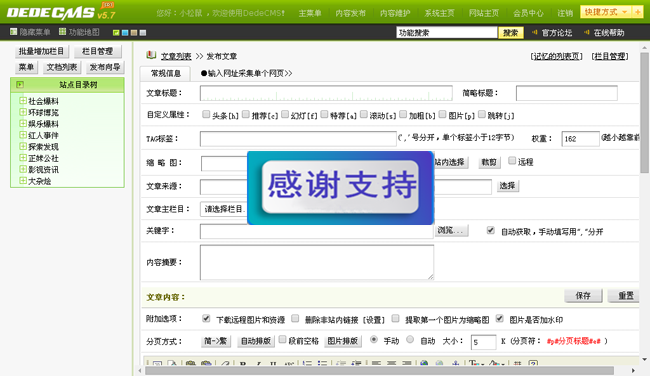Expand the 大杂烩 tree node

(23, 180)
